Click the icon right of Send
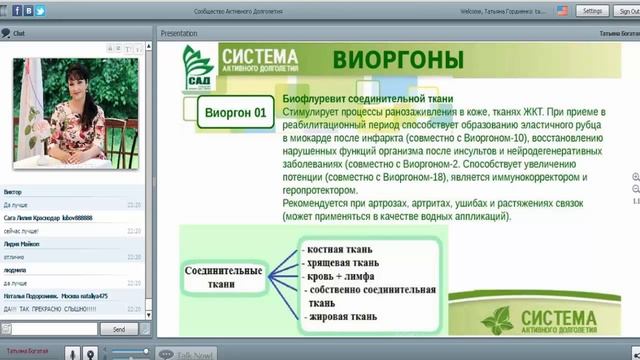Image resolution: width=640 pixels, height=360 pixels. tap(145, 329)
